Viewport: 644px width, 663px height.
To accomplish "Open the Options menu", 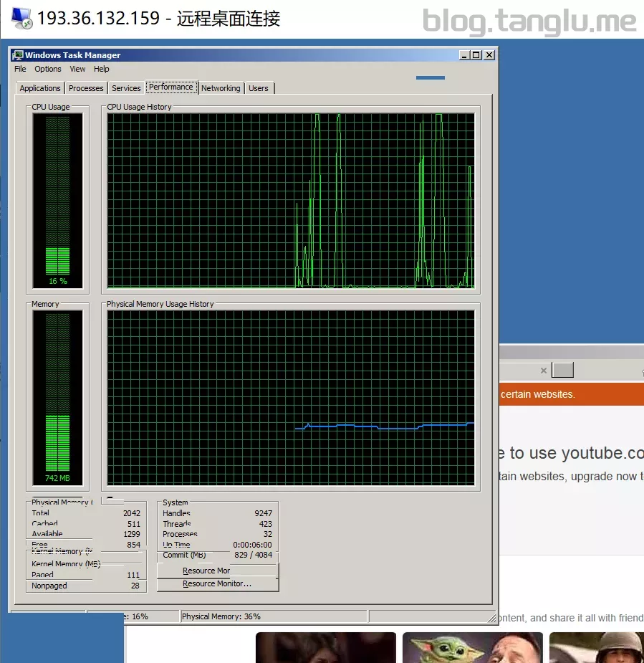I will point(48,69).
